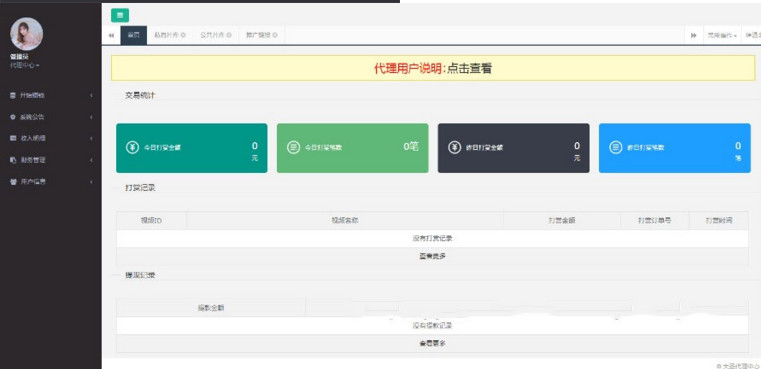Click the gear icon beside 系统公告
Viewport: 761px width, 369px height.
(13, 117)
